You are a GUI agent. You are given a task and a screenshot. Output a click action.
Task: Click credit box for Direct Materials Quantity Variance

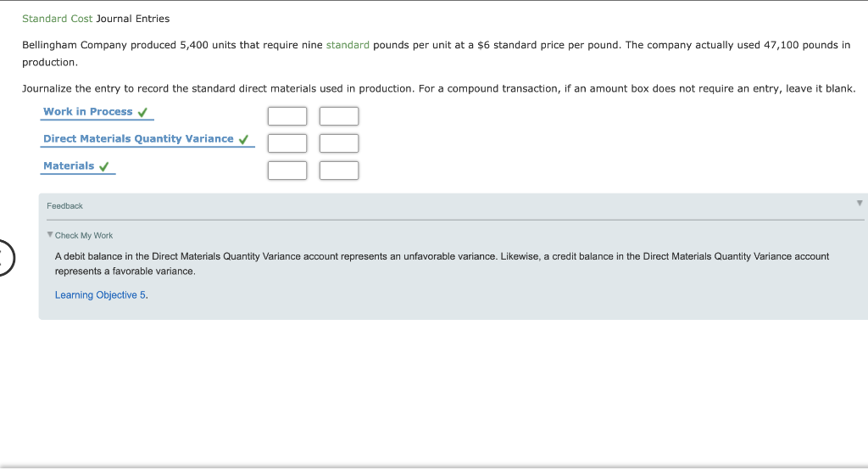point(339,143)
